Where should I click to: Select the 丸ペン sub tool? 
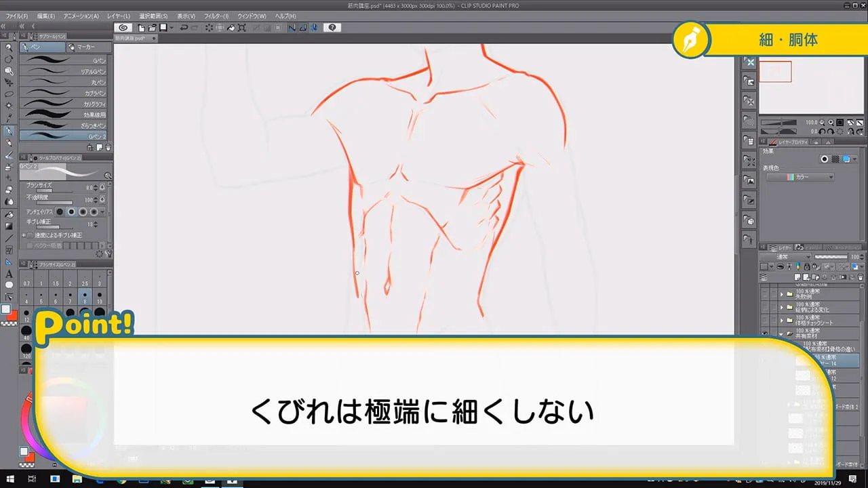click(64, 82)
